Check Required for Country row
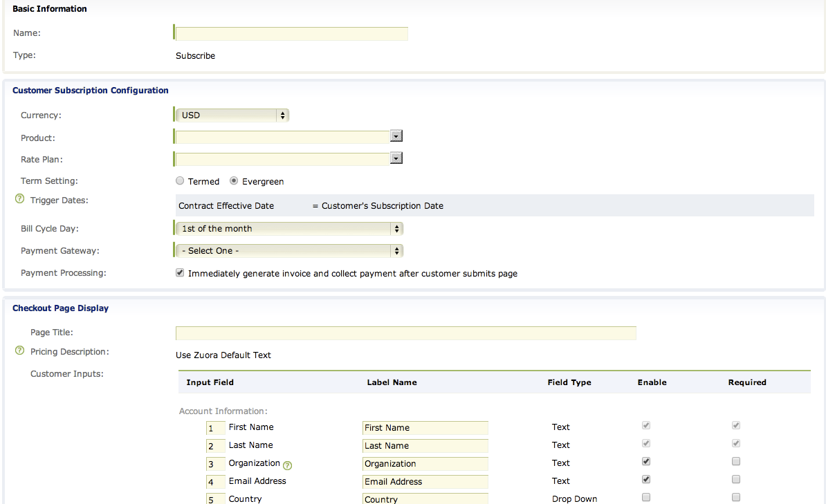Viewport: 826px width, 504px height. pos(736,497)
